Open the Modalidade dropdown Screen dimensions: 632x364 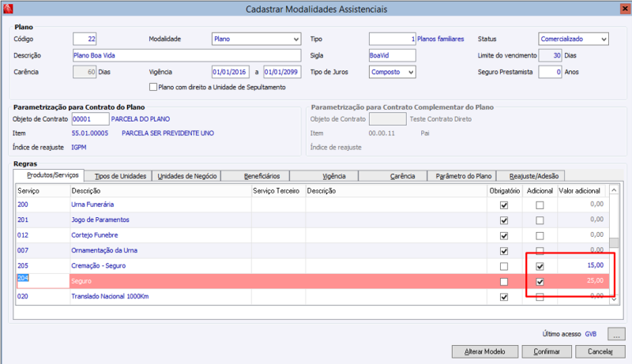coord(295,39)
